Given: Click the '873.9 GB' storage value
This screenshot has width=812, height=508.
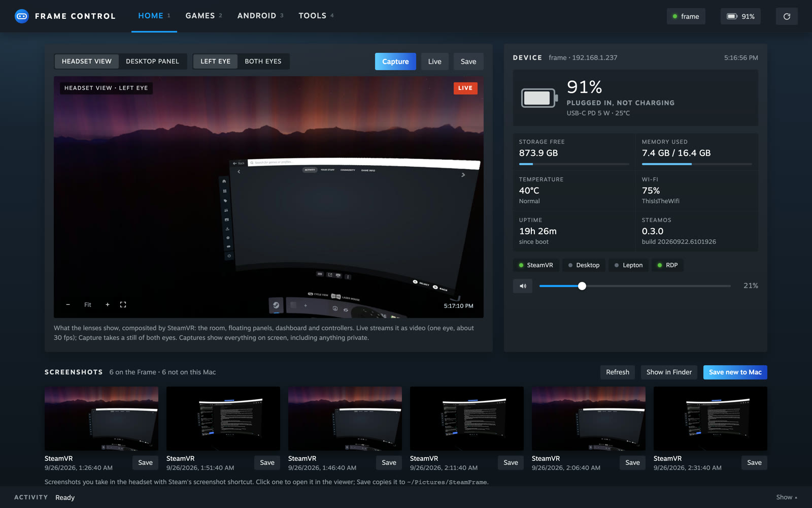Looking at the screenshot, I should [538, 153].
